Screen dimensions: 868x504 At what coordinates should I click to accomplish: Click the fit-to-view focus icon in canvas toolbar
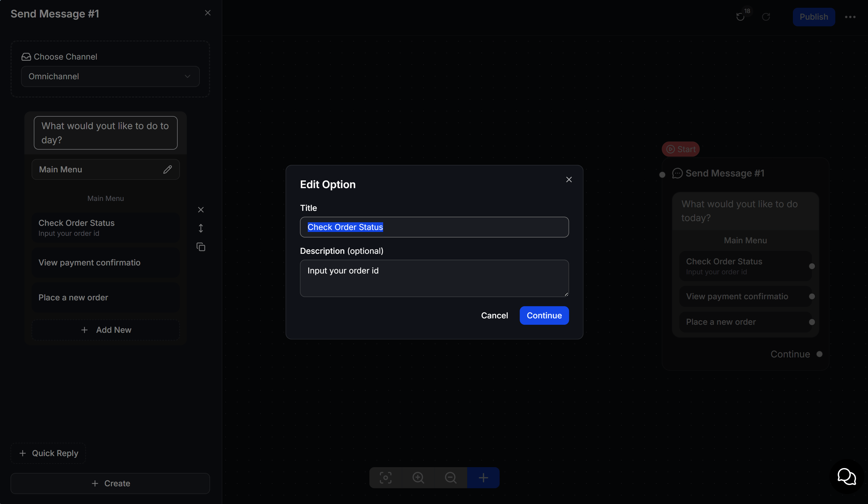click(x=386, y=477)
